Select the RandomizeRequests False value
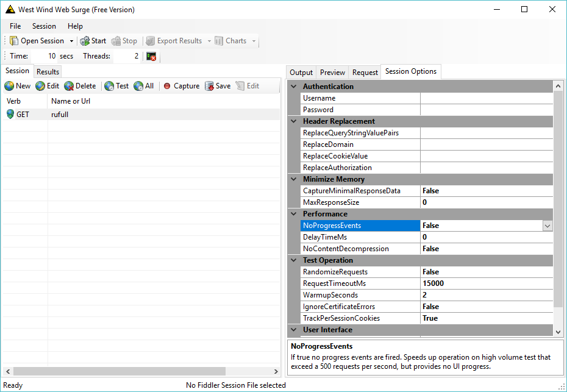The image size is (567, 392). coord(487,271)
